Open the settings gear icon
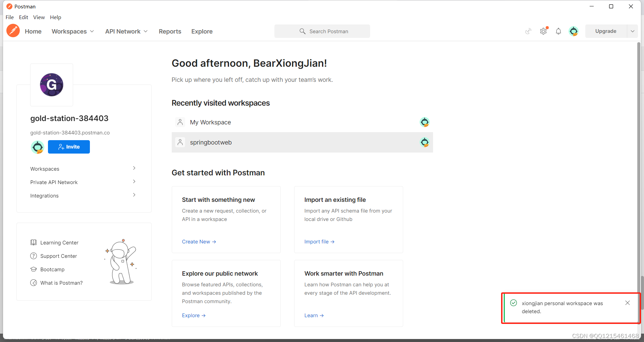Screen dimensions: 644x342 tap(543, 31)
